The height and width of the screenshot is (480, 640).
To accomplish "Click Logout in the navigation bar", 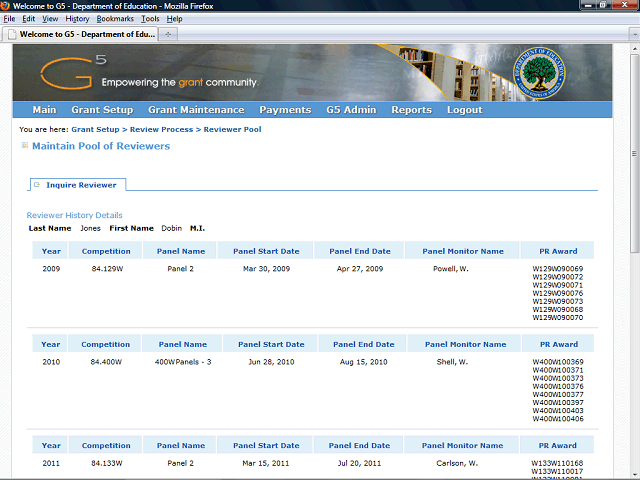I will pyautogui.click(x=464, y=110).
